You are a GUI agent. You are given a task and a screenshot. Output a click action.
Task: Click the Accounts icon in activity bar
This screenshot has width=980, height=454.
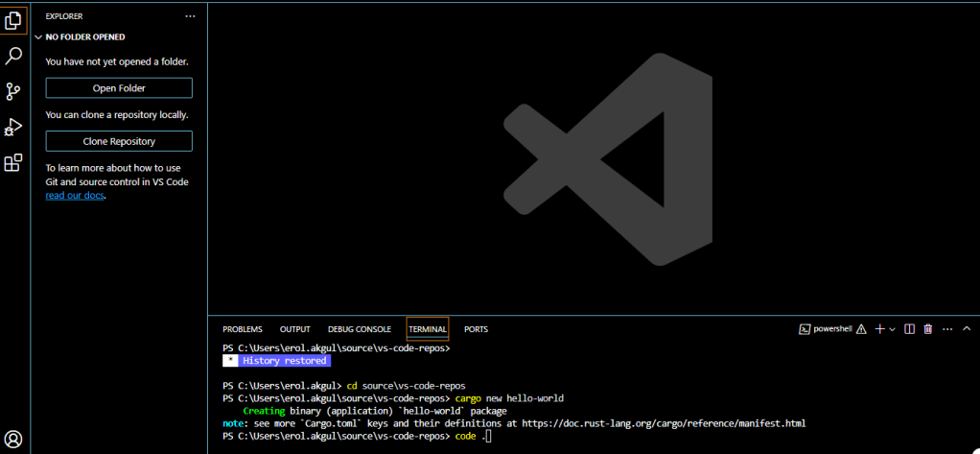13,440
